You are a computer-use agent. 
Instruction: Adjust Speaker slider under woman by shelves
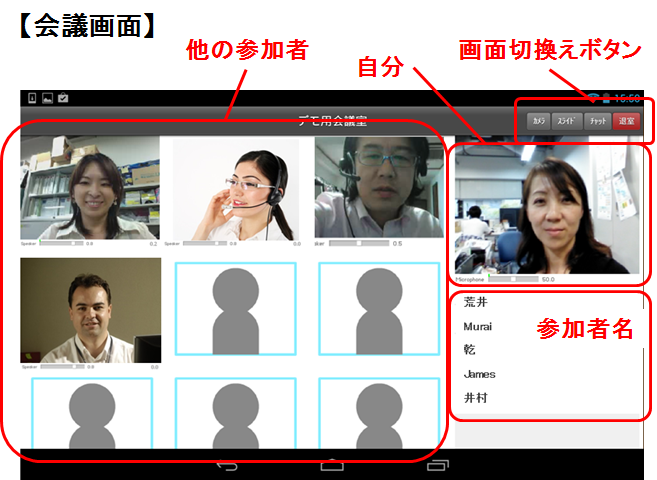tap(62, 243)
